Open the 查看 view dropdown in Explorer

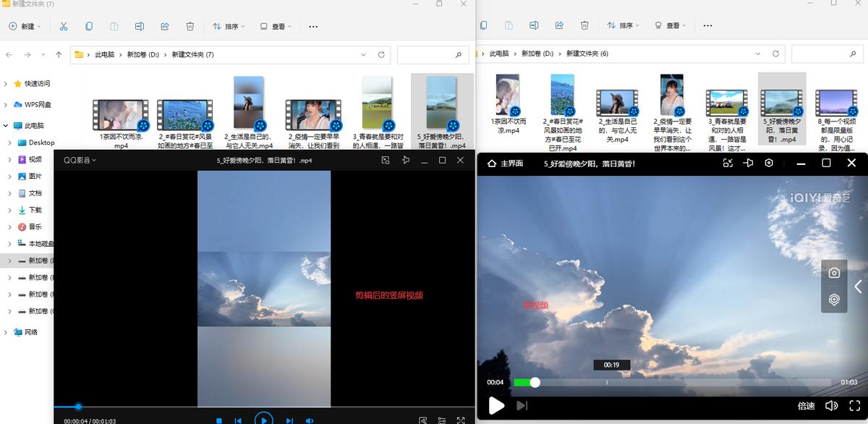[276, 26]
